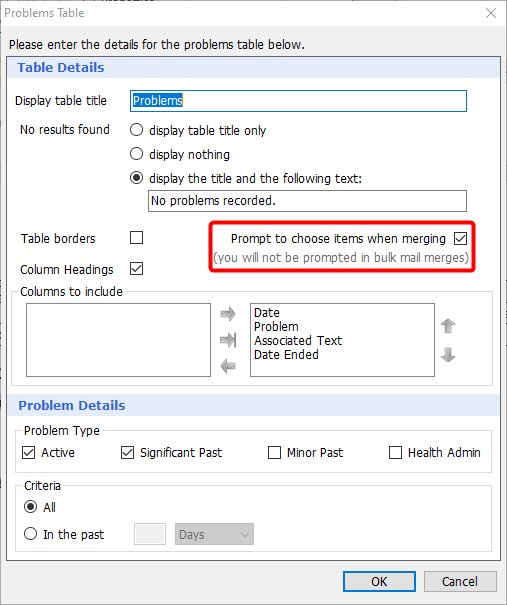Select display table title only option

pos(136,130)
